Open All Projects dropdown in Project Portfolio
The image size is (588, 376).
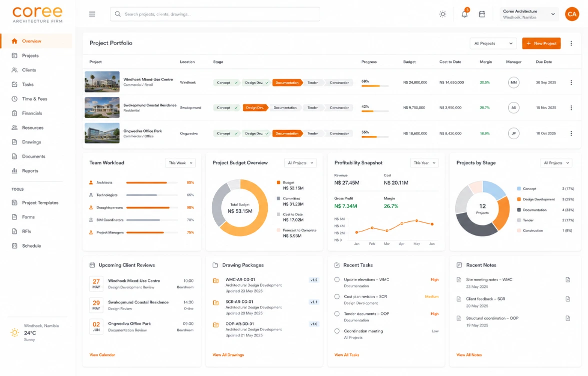click(x=493, y=43)
